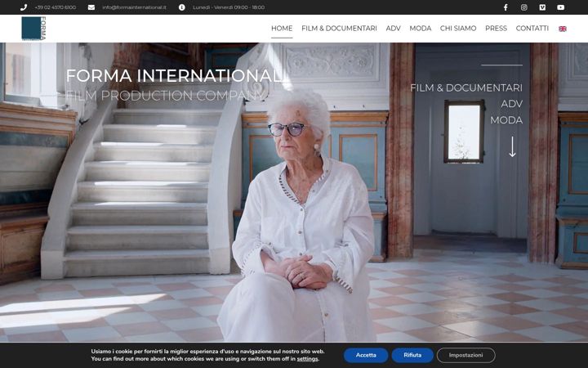The image size is (588, 368).
Task: Open the MODA item in the navigation bar
Action: (421, 28)
